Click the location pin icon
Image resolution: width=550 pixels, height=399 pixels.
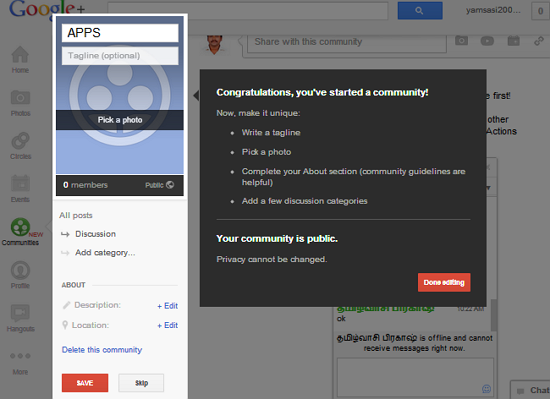pyautogui.click(x=65, y=325)
